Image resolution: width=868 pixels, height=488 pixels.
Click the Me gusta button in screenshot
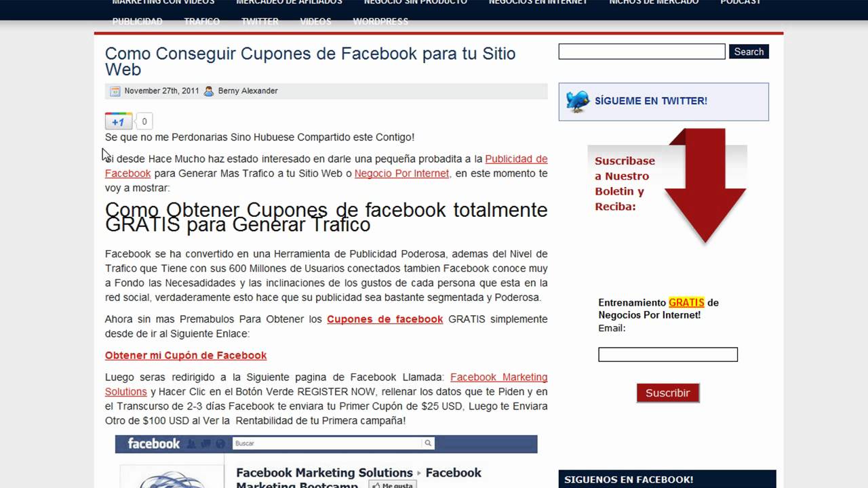(x=392, y=485)
